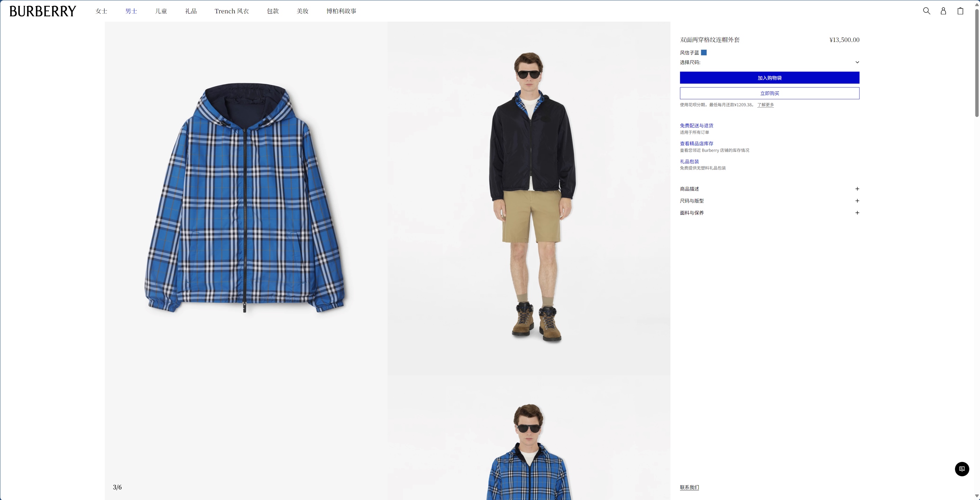Expand the 商品描述 section
980x500 pixels.
[769, 189]
